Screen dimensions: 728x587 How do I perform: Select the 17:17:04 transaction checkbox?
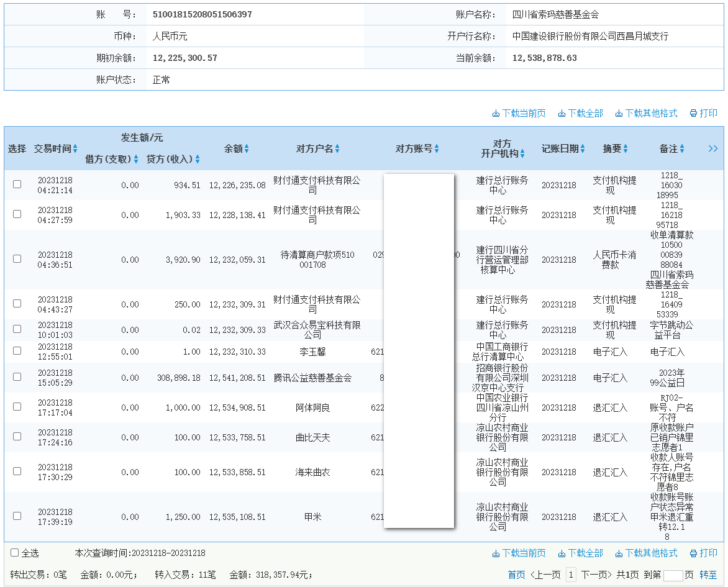tap(17, 406)
